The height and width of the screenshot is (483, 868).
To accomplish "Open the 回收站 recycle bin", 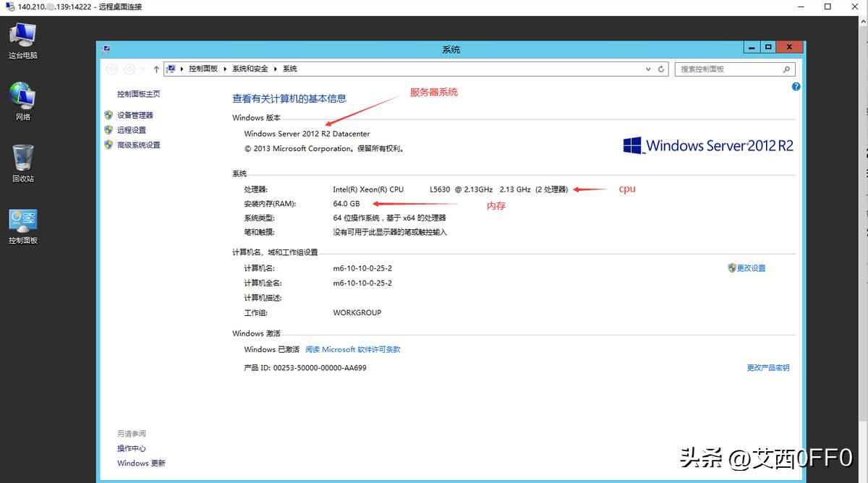I will click(22, 155).
